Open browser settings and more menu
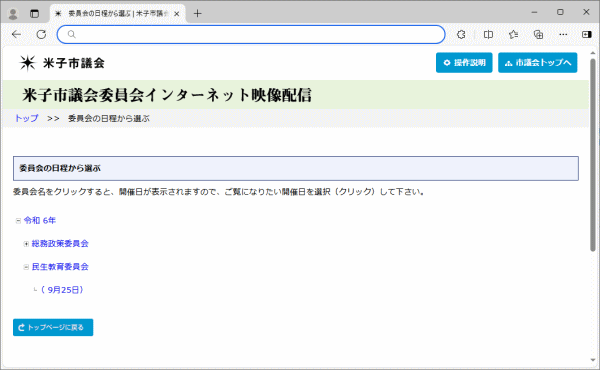The width and height of the screenshot is (600, 370). 563,34
